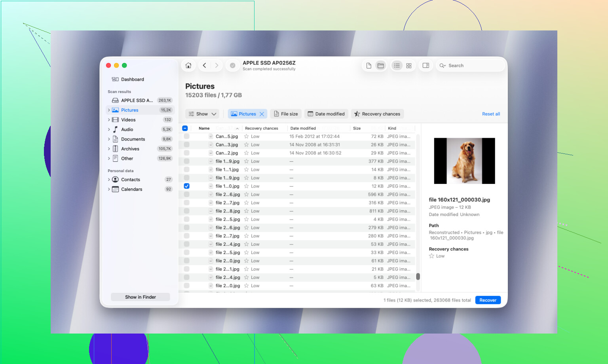The height and width of the screenshot is (364, 608).
Task: Expand the Videos tree chevron
Action: (x=109, y=120)
